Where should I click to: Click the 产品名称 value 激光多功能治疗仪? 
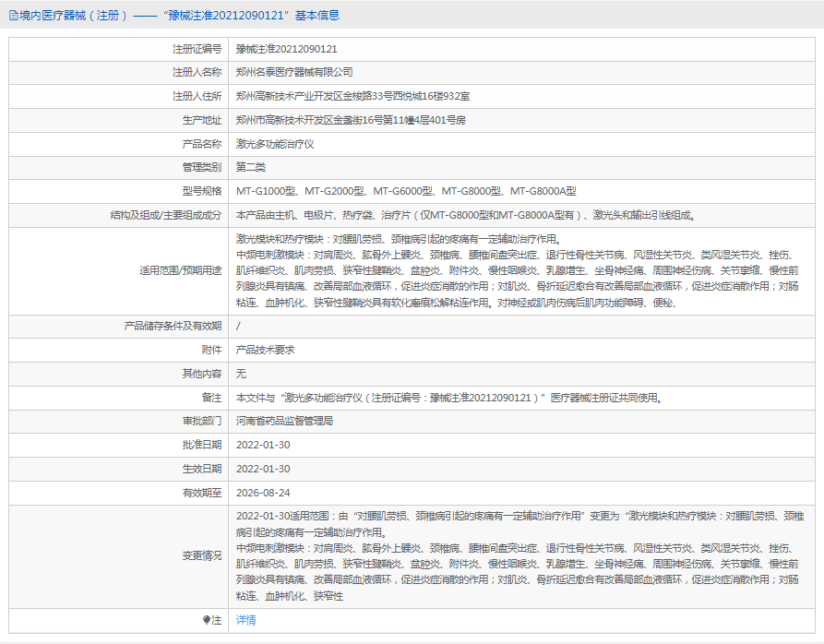275,144
